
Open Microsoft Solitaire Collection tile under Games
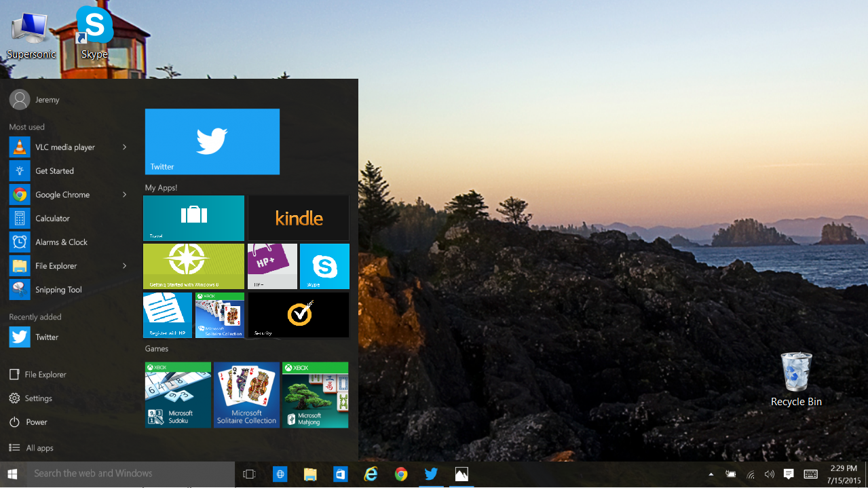(x=247, y=395)
